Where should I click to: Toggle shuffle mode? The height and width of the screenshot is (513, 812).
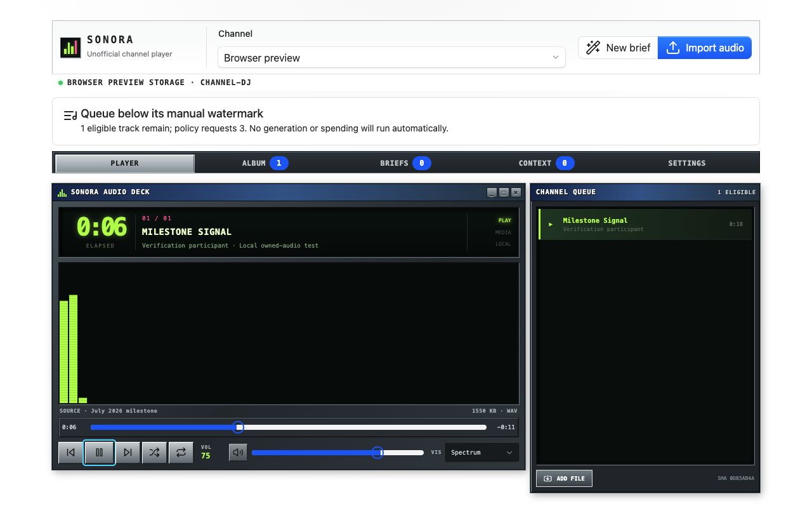[x=154, y=453]
